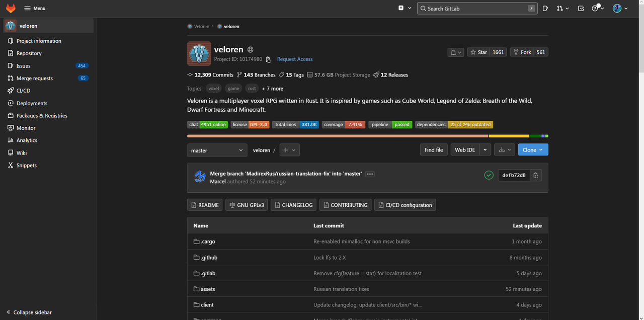The width and height of the screenshot is (644, 320).
Task: Click the coverage 7.41% badge
Action: (344, 124)
